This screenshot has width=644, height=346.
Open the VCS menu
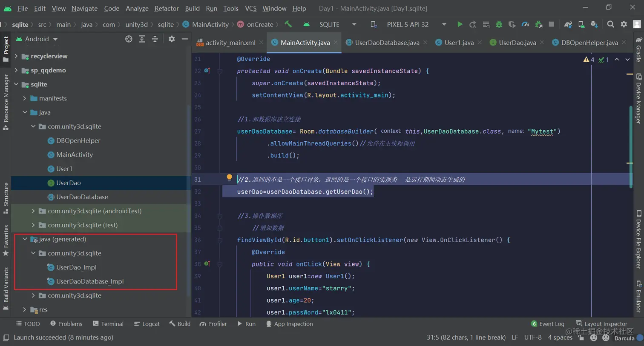coord(251,8)
